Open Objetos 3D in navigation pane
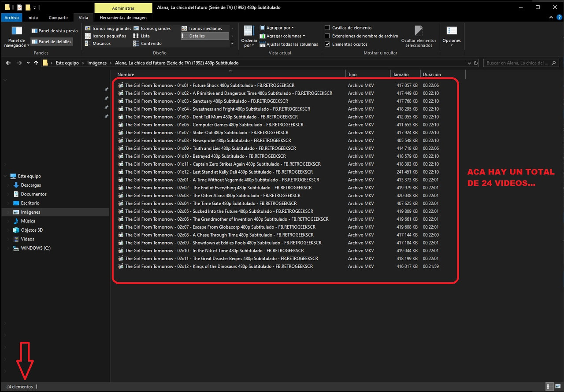This screenshot has height=392, width=564. pyautogui.click(x=32, y=230)
